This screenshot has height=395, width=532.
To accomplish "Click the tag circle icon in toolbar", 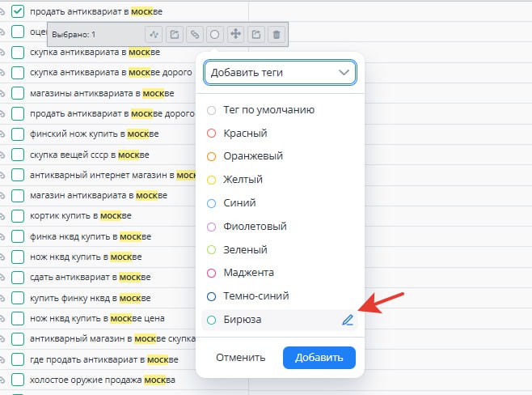I will point(214,34).
